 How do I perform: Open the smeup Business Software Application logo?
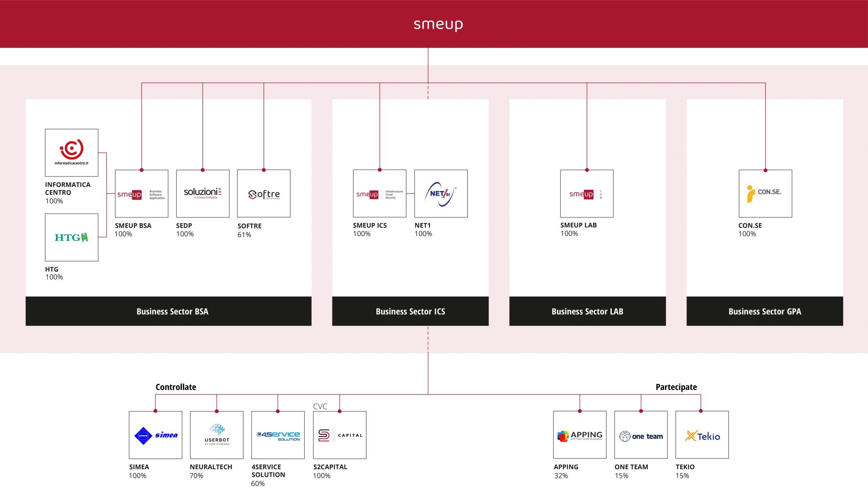(x=142, y=194)
